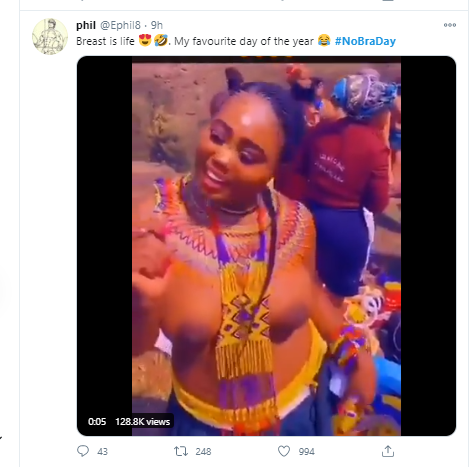Like the tweet with the heart icon
The width and height of the screenshot is (471, 467).
point(284,451)
